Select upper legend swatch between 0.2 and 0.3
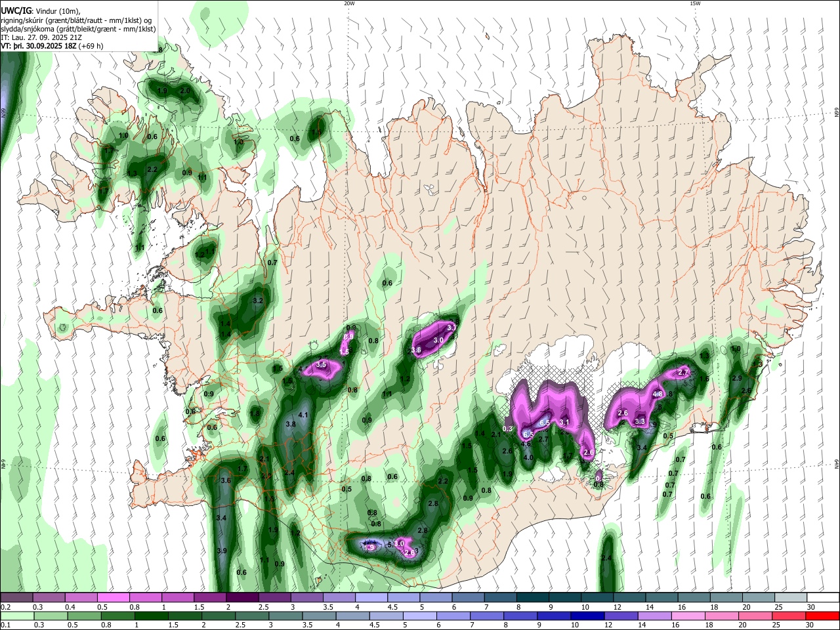This screenshot has width=840, height=630. [16, 597]
